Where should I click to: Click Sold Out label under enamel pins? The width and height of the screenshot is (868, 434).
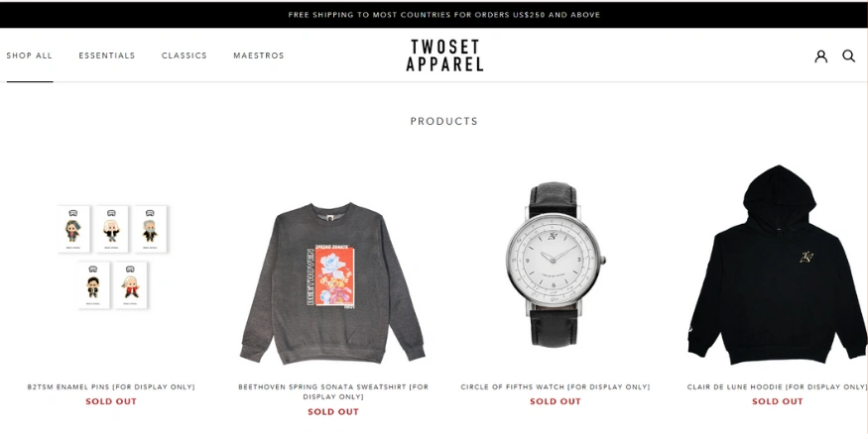click(x=111, y=401)
